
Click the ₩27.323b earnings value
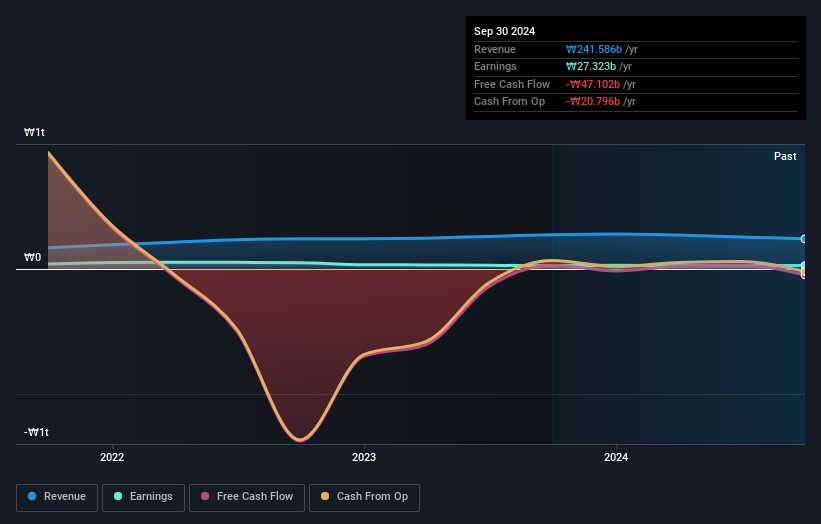591,66
